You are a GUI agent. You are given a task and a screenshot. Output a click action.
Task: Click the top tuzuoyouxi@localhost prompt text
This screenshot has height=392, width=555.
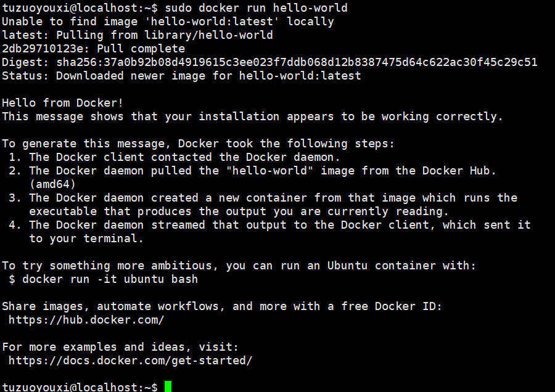click(x=80, y=8)
